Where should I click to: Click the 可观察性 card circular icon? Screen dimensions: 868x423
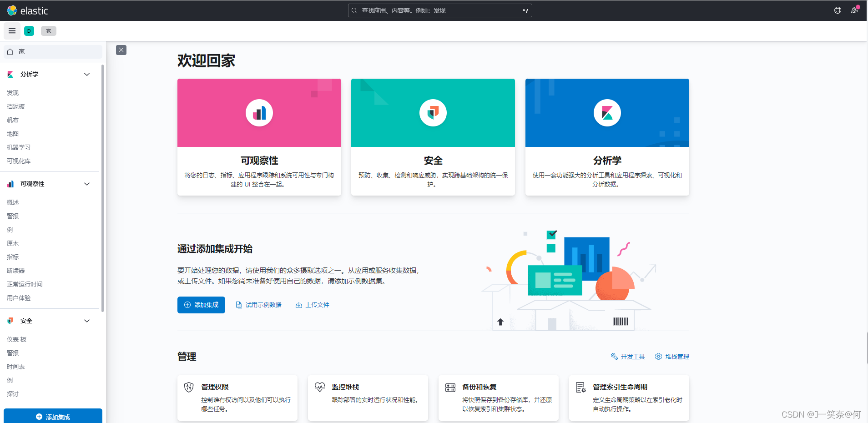pos(259,113)
